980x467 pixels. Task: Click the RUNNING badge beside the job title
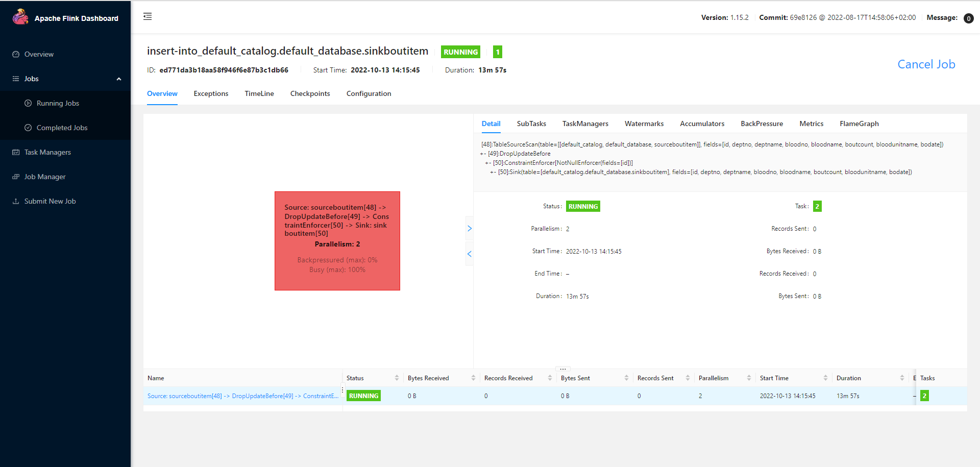click(x=460, y=52)
